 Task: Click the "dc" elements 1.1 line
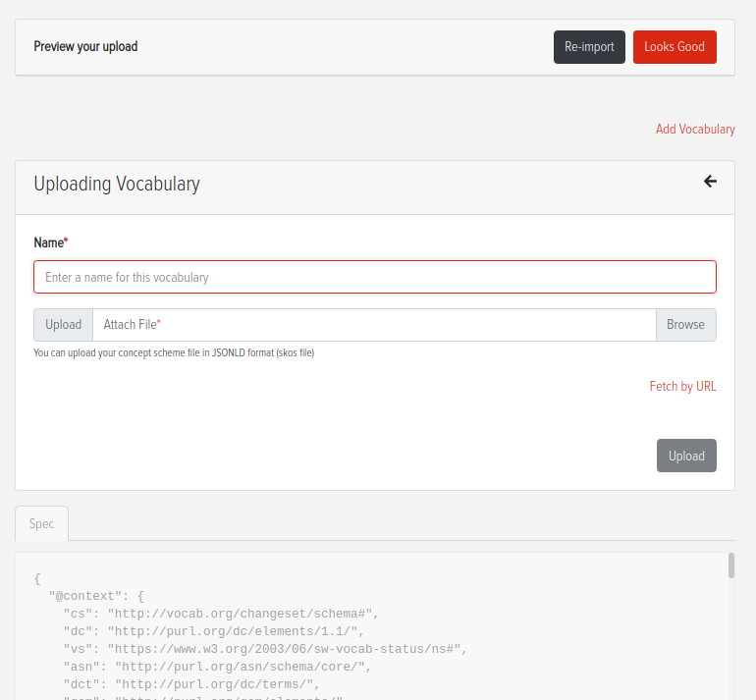tap(214, 631)
